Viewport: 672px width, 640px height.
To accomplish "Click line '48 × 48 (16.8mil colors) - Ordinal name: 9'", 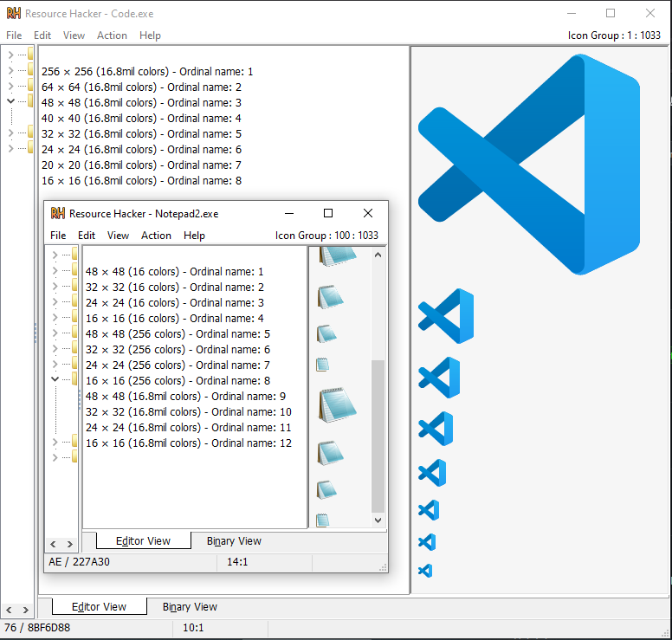I will click(185, 396).
